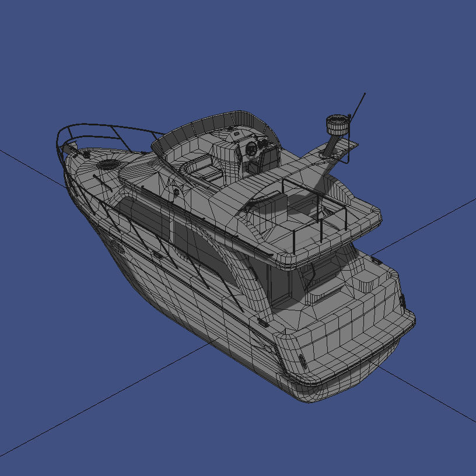Click the steering wheel at the helm
Screen dimensions: 476x476
click(x=251, y=148)
